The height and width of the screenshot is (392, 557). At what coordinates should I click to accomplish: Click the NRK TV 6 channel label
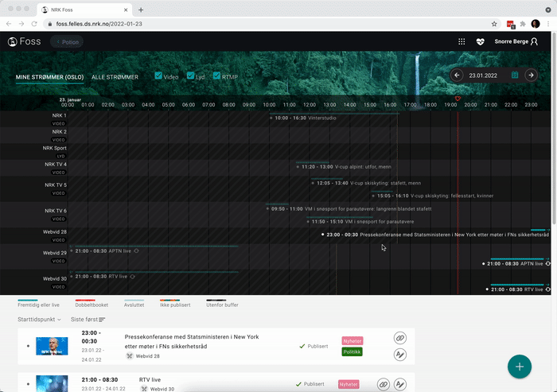[56, 211]
